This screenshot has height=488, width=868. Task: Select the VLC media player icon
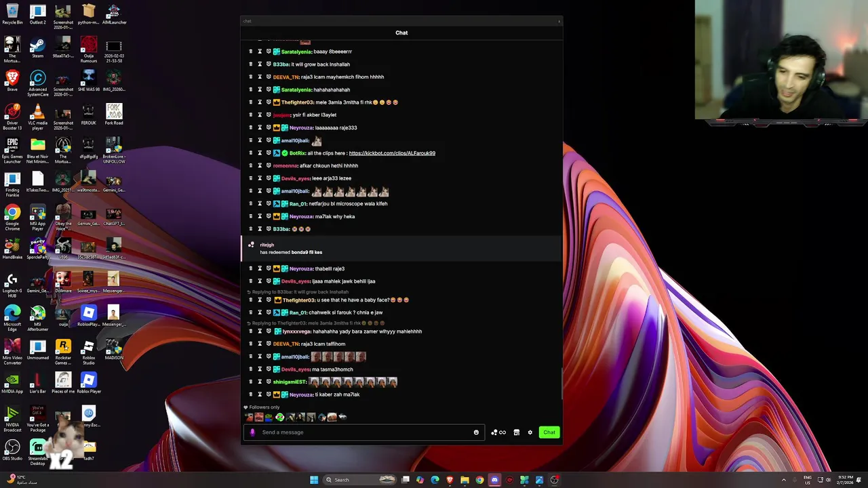click(x=37, y=117)
